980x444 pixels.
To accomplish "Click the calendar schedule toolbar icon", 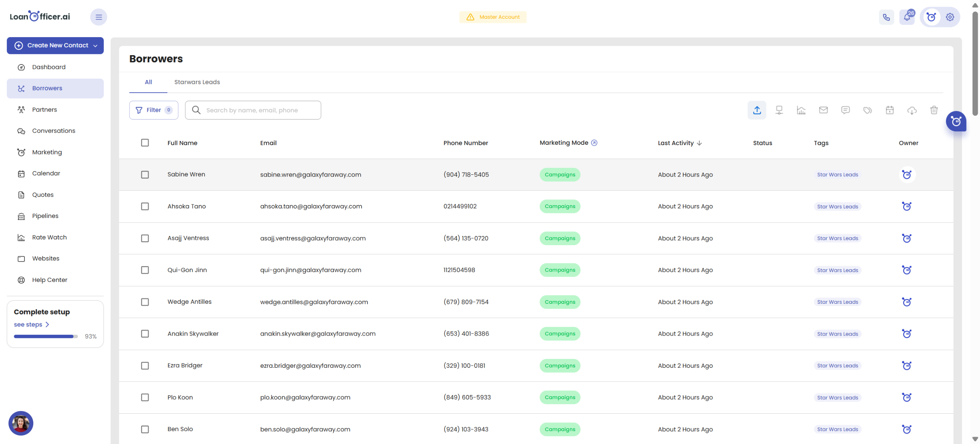I will 890,110.
